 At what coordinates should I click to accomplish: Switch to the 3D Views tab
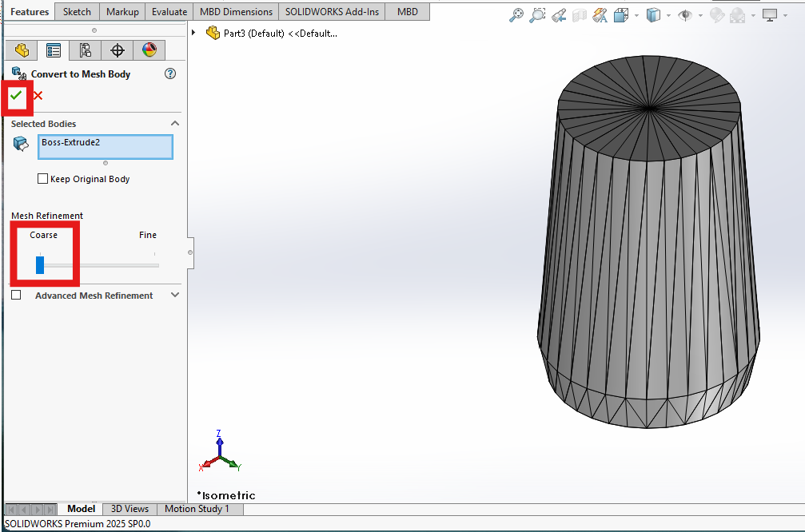pos(130,509)
